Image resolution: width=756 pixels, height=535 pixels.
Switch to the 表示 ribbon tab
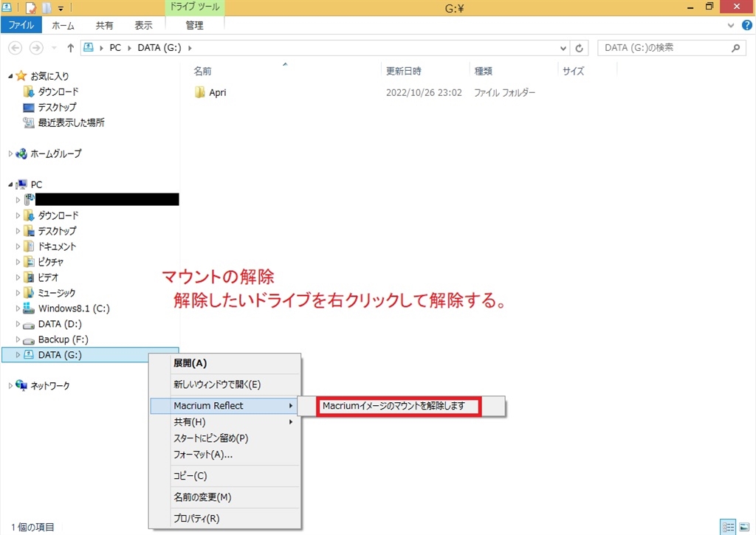143,26
